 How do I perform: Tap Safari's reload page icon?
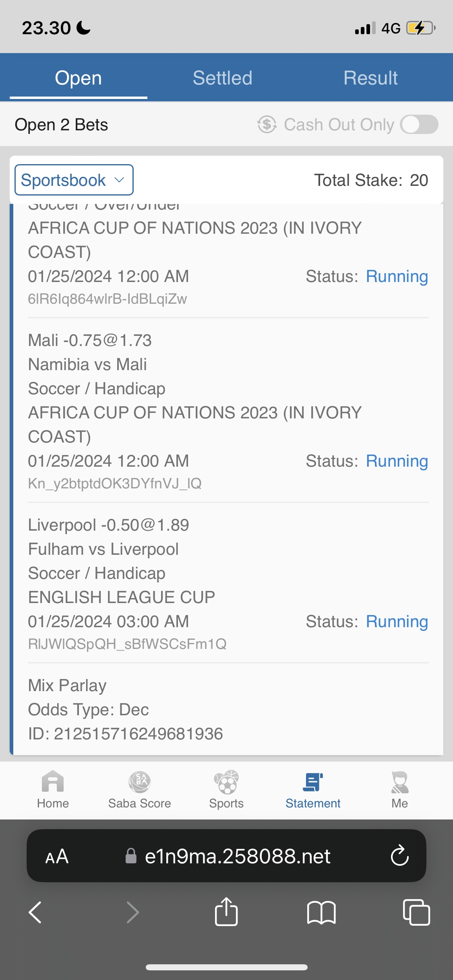point(399,855)
